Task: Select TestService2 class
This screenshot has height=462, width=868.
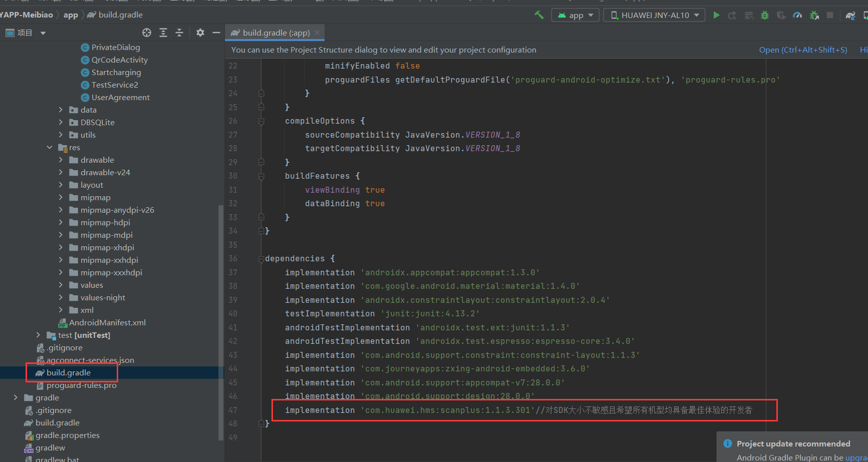Action: 115,85
